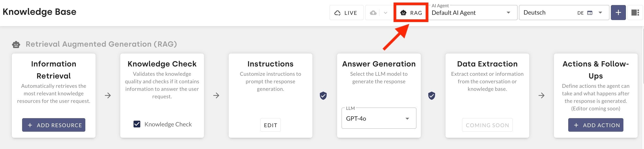Screen dimensions: 644x149
Task: Click arrow between Knowledge Check and Instructions
Action: (216, 96)
